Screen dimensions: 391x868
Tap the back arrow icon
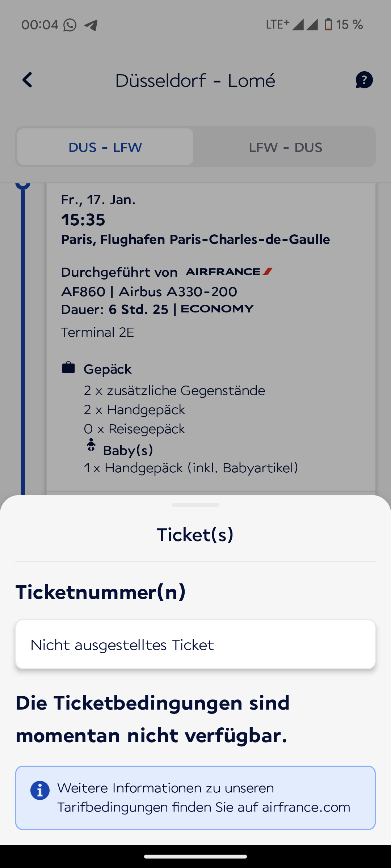(x=28, y=80)
